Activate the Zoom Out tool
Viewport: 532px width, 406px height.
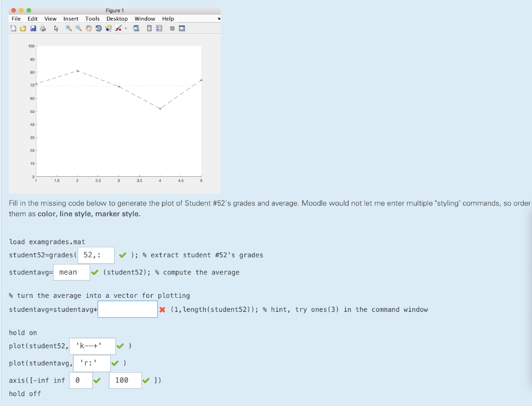coord(79,29)
